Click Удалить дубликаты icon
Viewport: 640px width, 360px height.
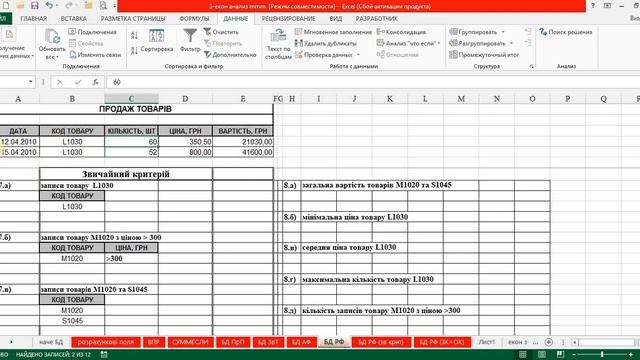coord(298,43)
